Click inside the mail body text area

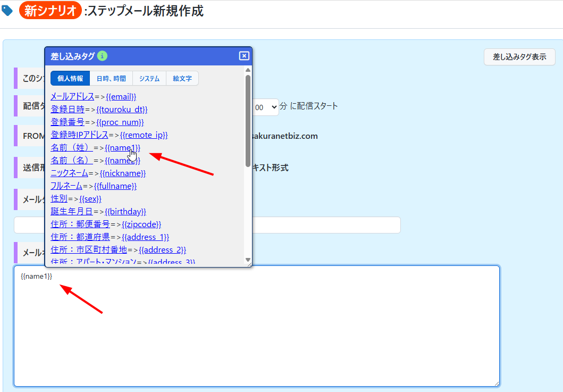(x=256, y=330)
